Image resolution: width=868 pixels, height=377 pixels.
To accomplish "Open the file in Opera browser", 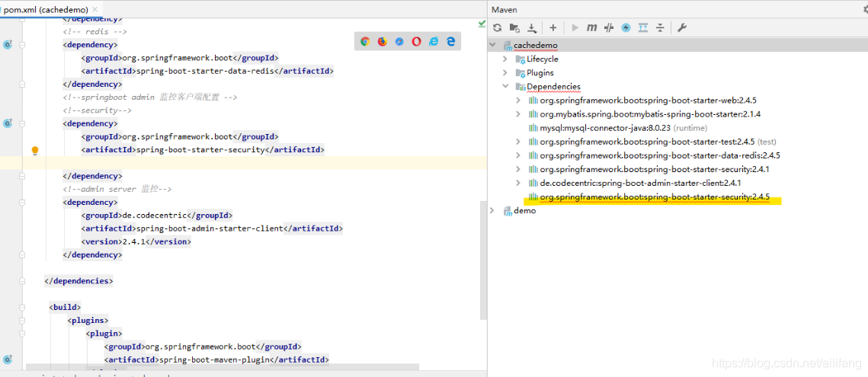I will 416,41.
